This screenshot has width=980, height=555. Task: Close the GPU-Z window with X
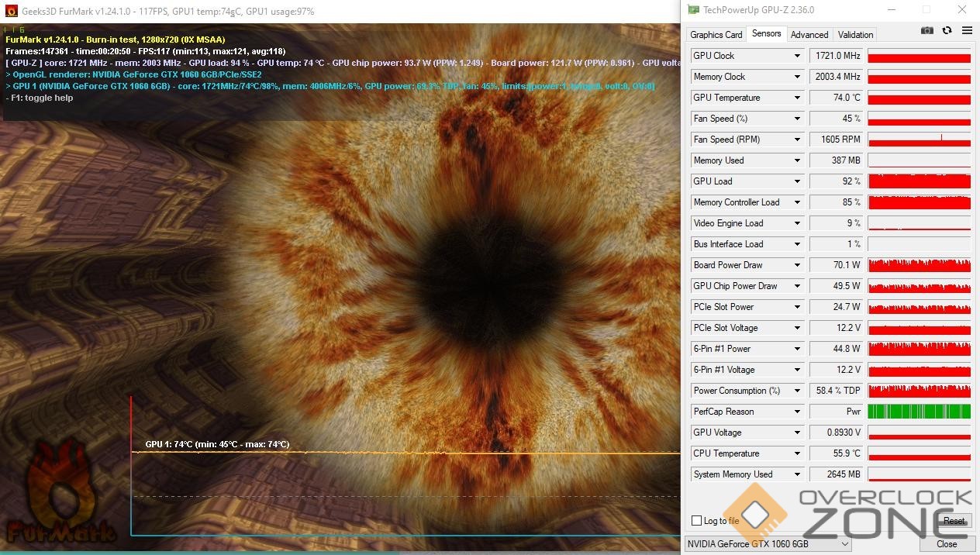pos(962,10)
